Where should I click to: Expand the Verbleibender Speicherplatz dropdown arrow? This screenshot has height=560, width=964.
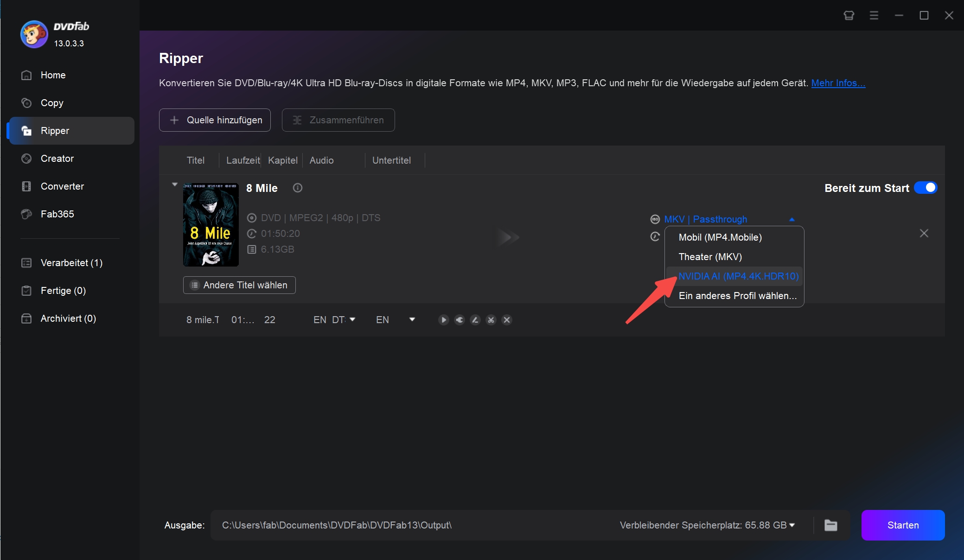(x=792, y=525)
